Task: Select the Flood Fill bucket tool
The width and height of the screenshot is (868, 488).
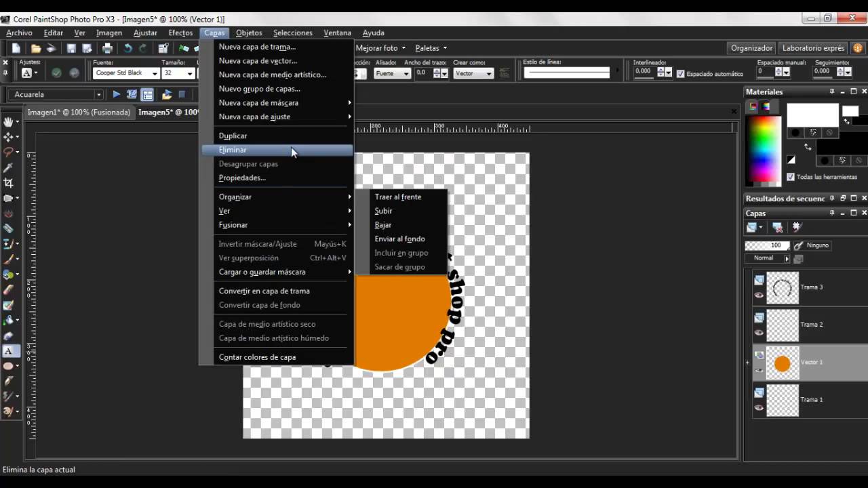Action: click(9, 320)
